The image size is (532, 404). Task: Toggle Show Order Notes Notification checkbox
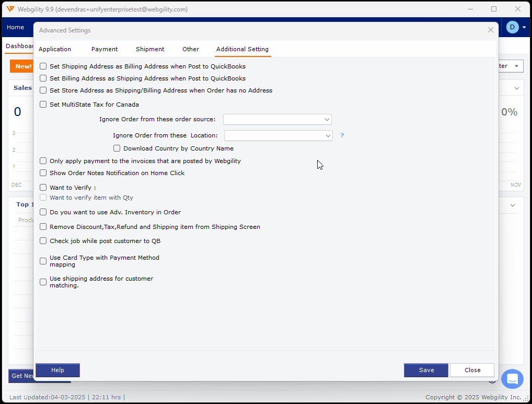43,173
